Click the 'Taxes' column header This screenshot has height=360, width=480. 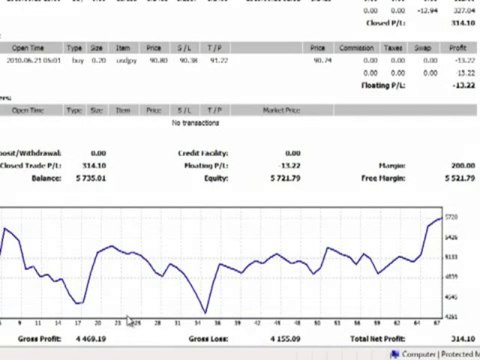(x=393, y=48)
